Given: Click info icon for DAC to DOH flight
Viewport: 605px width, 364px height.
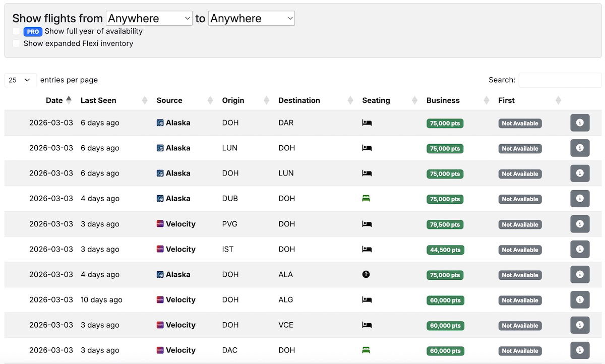Looking at the screenshot, I should [x=580, y=350].
